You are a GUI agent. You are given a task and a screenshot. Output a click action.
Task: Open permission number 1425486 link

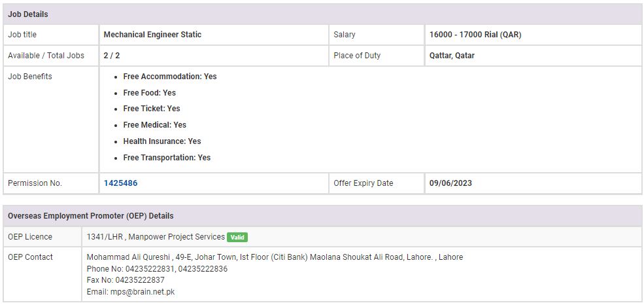(x=120, y=183)
